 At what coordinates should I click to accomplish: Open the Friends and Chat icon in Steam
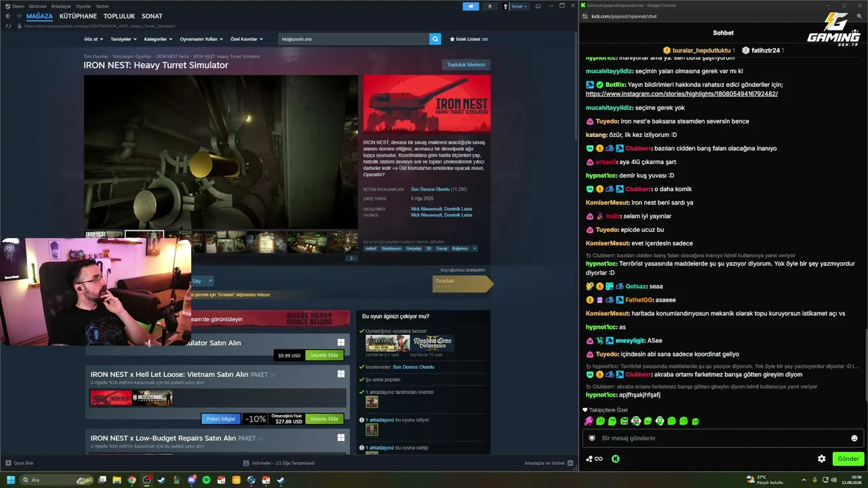(x=570, y=463)
